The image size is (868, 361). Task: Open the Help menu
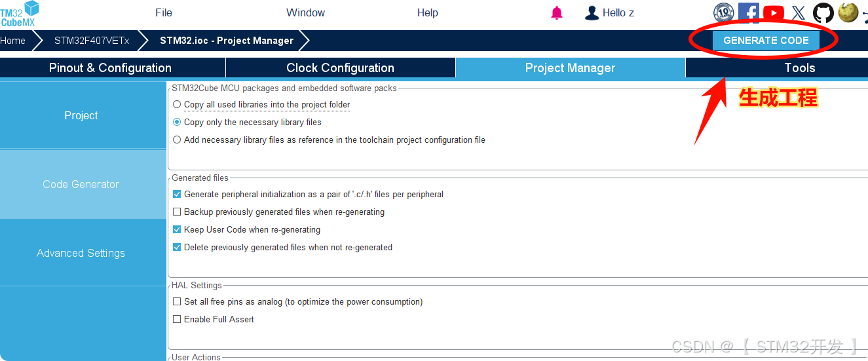pyautogui.click(x=428, y=12)
